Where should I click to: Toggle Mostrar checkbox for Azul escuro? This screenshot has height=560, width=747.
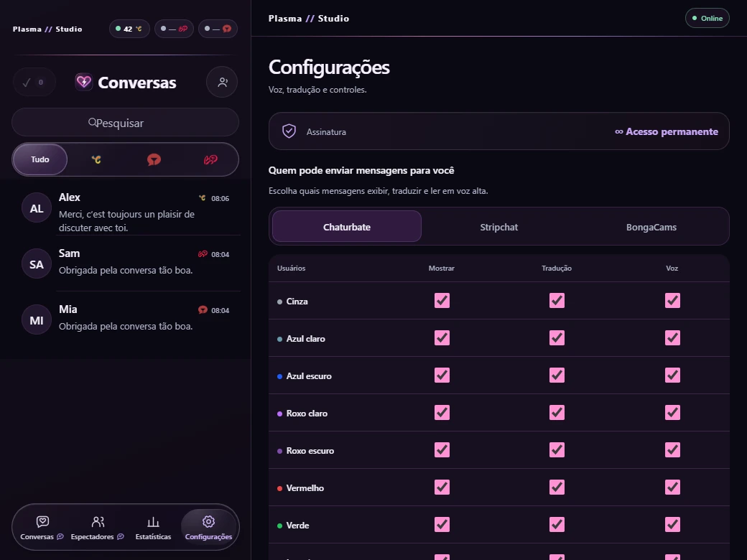(x=442, y=375)
